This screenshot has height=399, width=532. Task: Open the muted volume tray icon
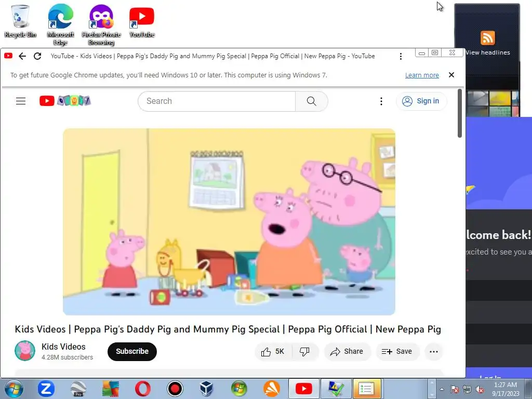click(x=480, y=389)
